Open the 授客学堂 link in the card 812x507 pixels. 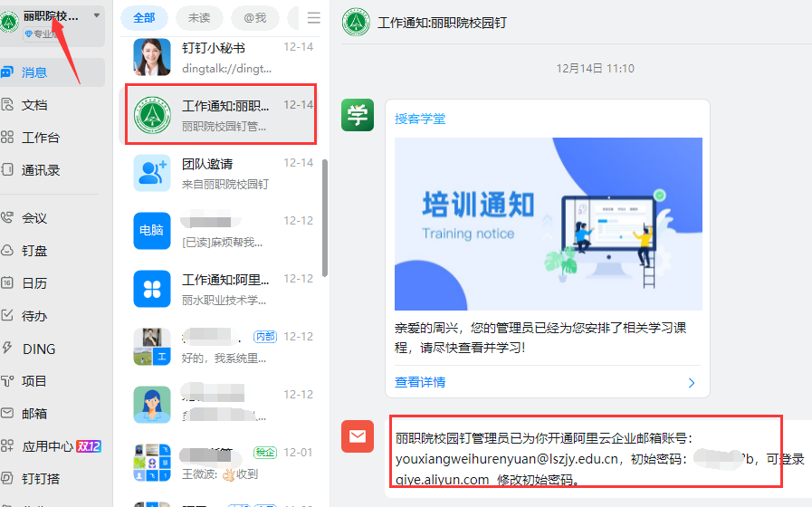tap(420, 119)
